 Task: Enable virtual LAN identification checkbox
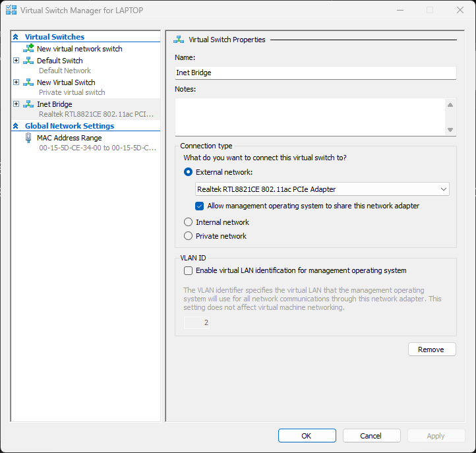[x=189, y=270]
